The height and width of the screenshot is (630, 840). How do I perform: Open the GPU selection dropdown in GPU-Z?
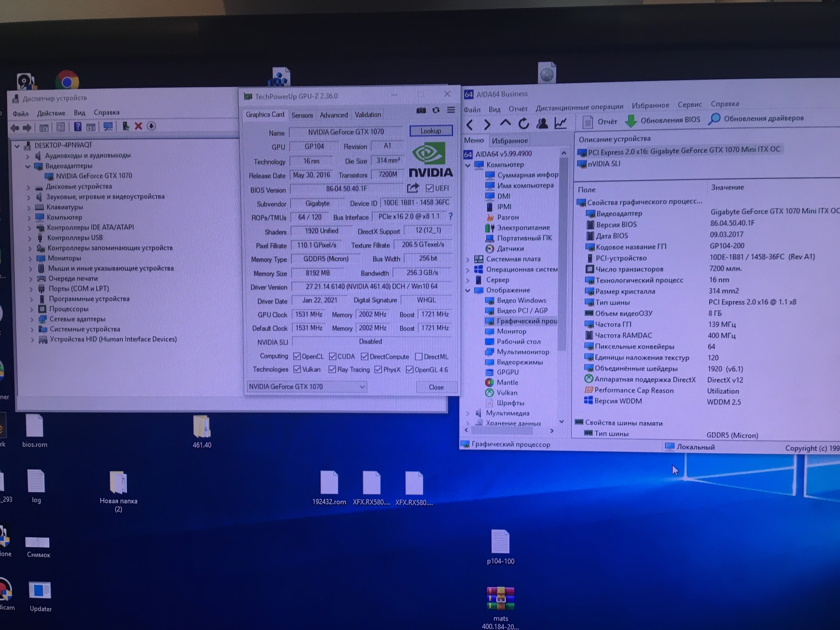click(x=307, y=386)
